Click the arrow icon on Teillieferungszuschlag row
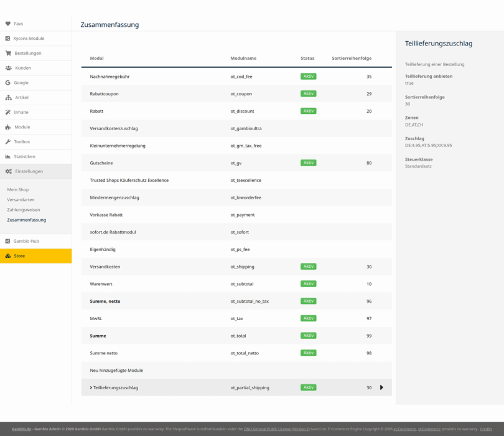The image size is (504, 436). (x=381, y=387)
